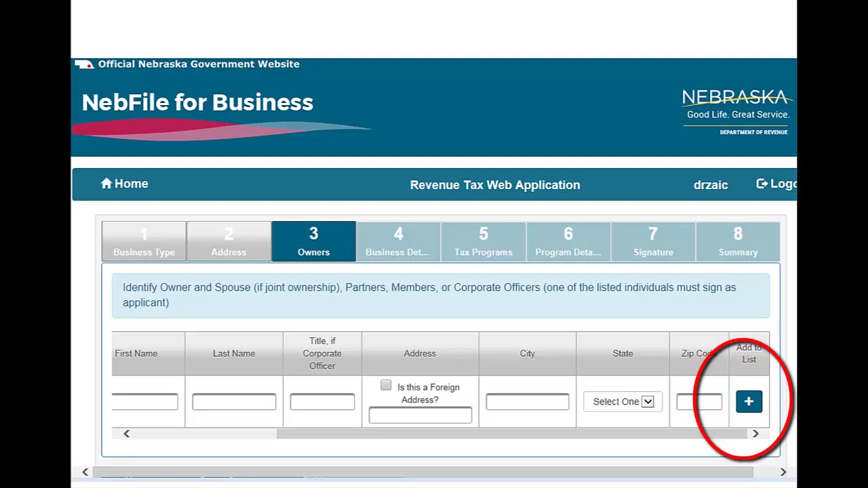Click Official Nebraska Government Website text
The height and width of the screenshot is (488, 868).
click(199, 64)
